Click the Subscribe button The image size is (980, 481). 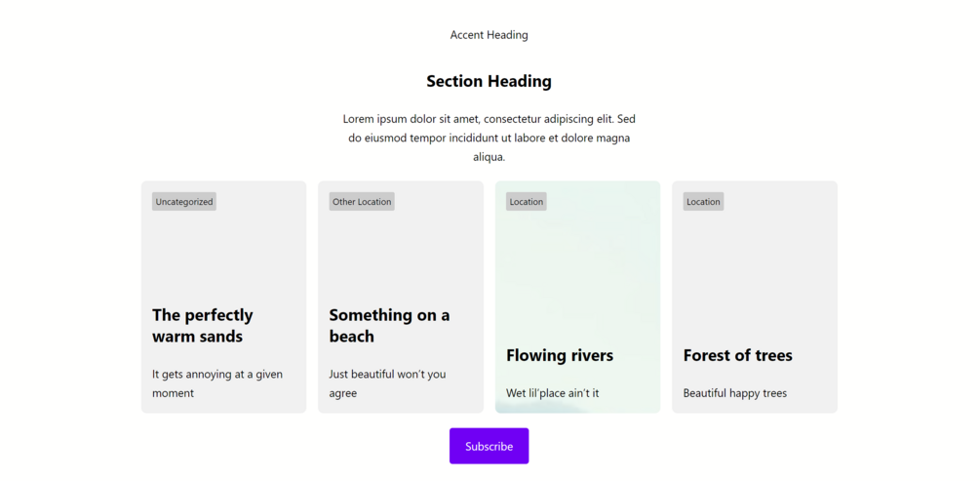pyautogui.click(x=489, y=446)
